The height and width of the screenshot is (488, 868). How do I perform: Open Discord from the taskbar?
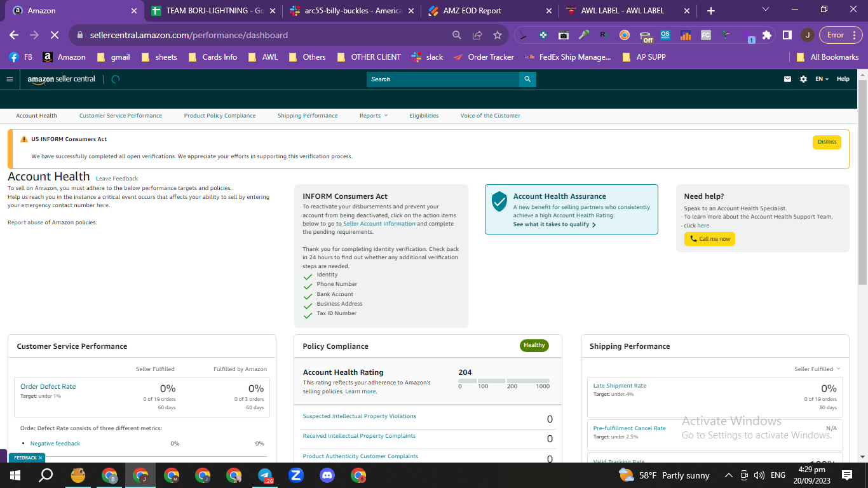pyautogui.click(x=327, y=475)
